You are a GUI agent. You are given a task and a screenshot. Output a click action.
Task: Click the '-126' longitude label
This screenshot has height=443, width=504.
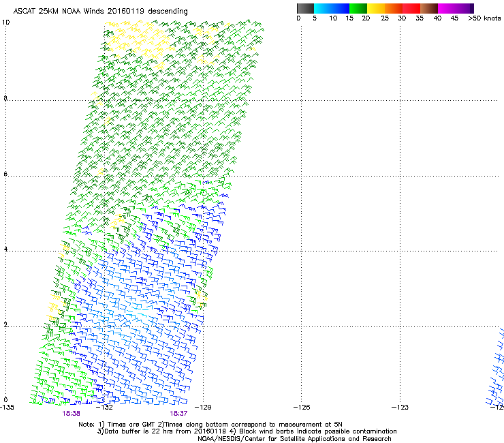click(302, 408)
